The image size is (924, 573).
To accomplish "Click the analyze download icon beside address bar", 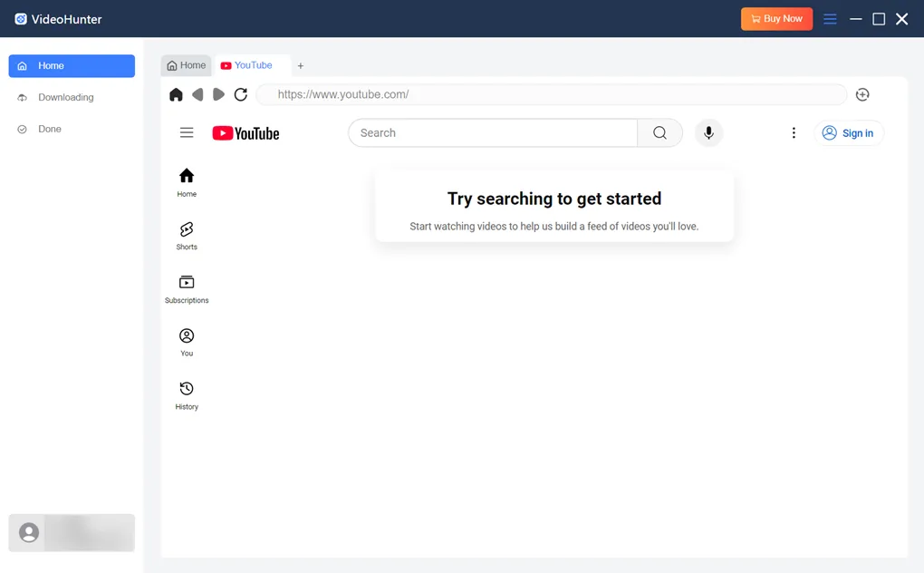I will click(862, 94).
